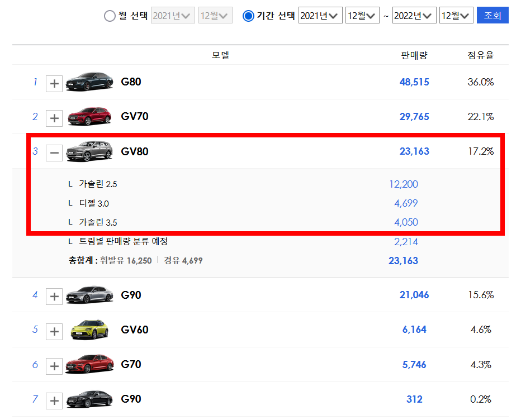Click the 36.0% share value
The width and height of the screenshot is (521, 420).
click(481, 82)
